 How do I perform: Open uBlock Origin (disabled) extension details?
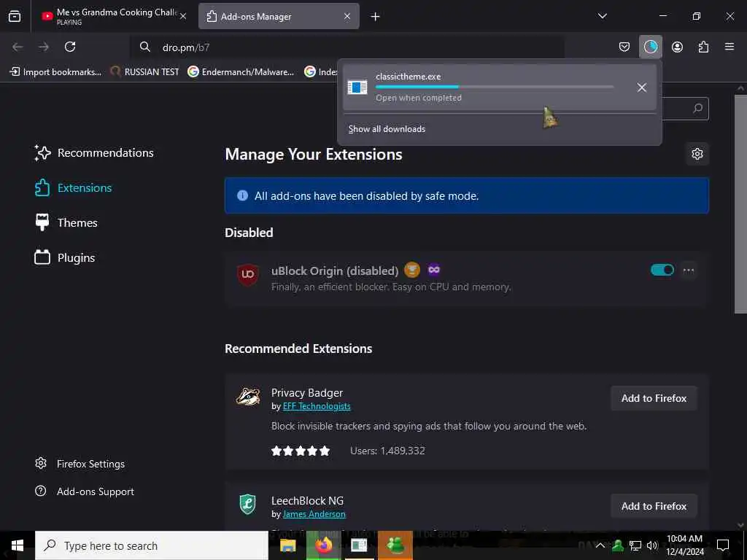(x=334, y=271)
